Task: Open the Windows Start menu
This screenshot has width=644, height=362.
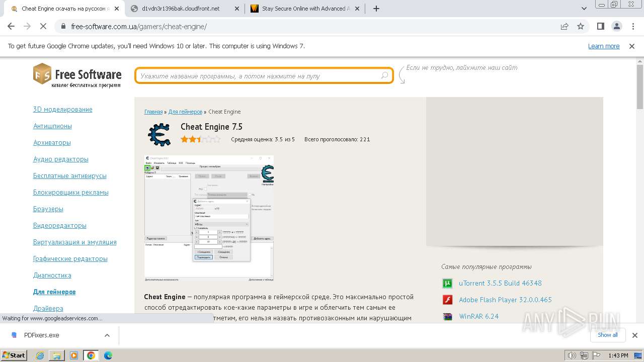Action: pos(14,355)
